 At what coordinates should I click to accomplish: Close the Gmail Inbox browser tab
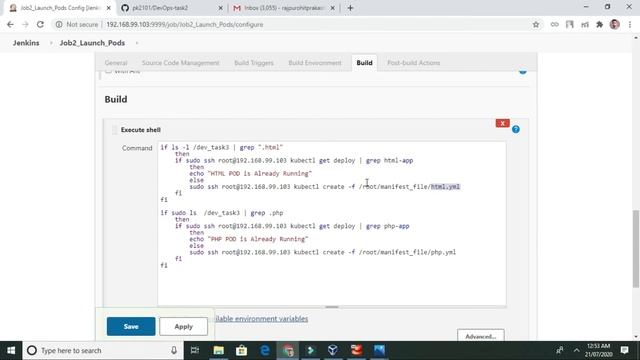333,8
